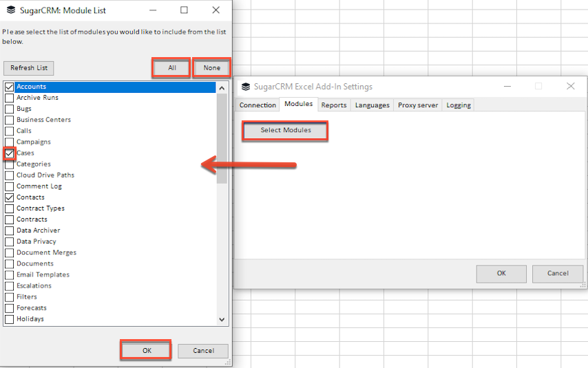This screenshot has height=368, width=588.
Task: Minimize the SugarCRM Module List window
Action: tap(153, 10)
